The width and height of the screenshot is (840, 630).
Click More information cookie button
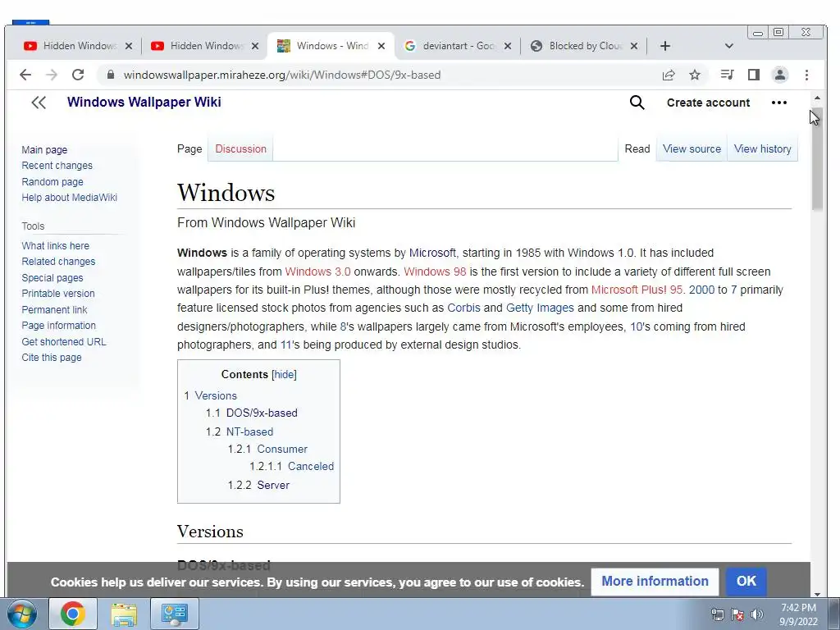pos(655,582)
